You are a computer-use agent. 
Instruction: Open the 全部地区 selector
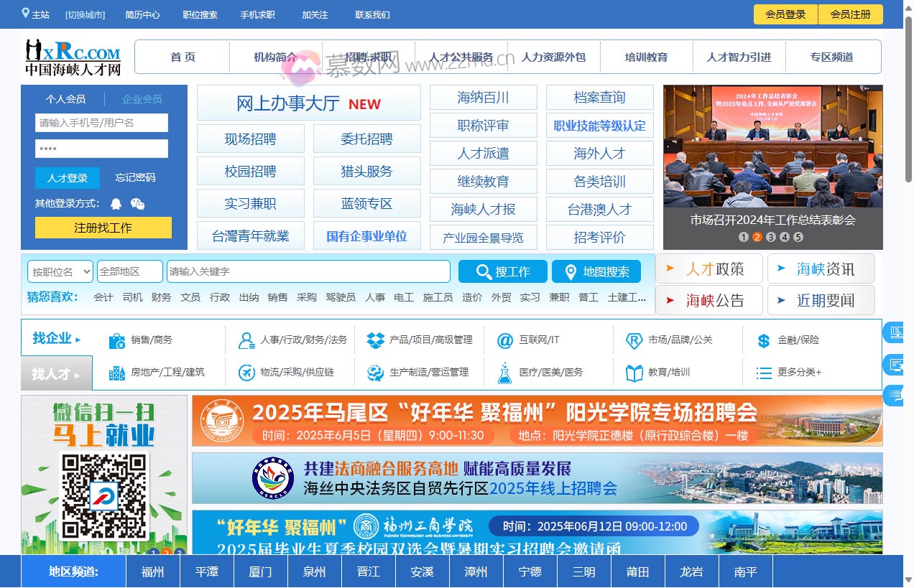coord(129,271)
